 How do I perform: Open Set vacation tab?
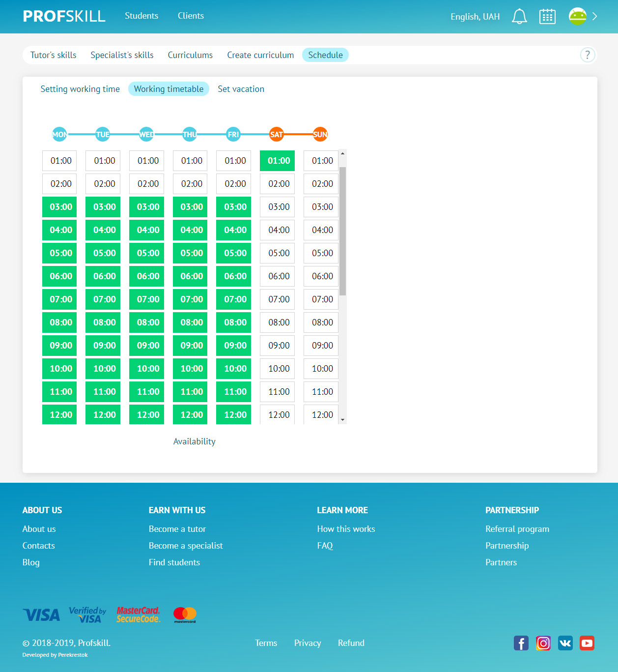[x=241, y=89]
